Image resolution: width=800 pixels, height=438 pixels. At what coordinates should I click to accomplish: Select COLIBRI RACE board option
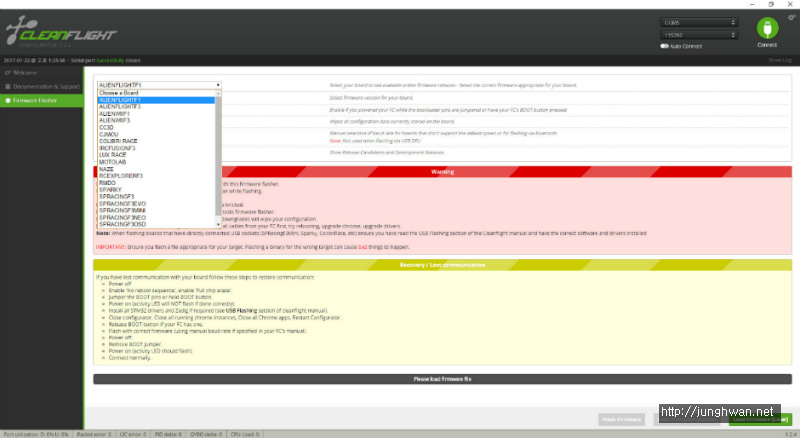[x=156, y=141]
